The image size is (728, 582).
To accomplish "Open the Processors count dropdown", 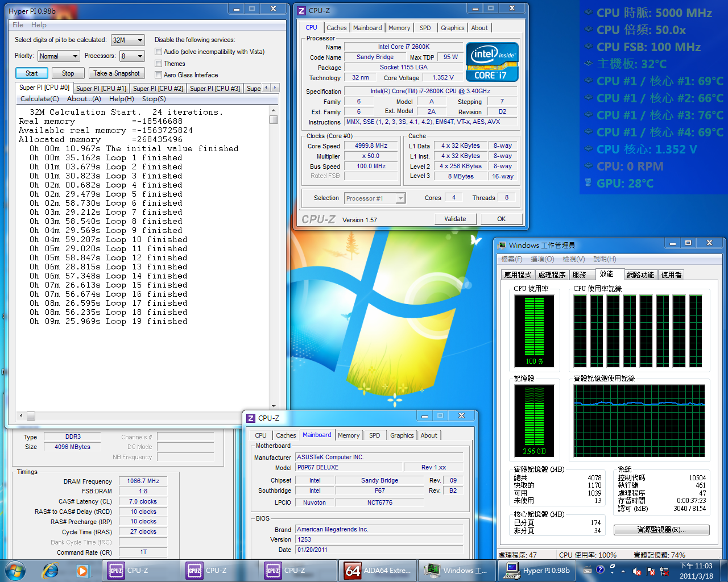I will tap(131, 56).
